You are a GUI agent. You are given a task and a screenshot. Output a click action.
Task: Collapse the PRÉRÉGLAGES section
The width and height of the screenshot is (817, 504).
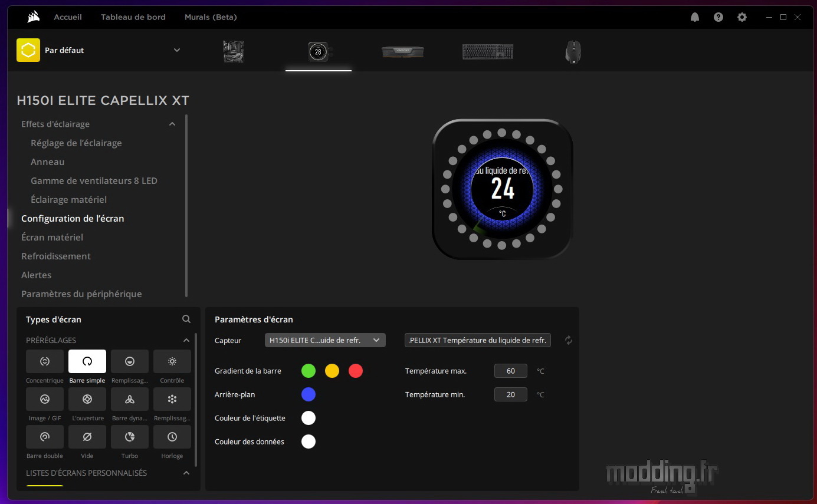[x=186, y=340]
